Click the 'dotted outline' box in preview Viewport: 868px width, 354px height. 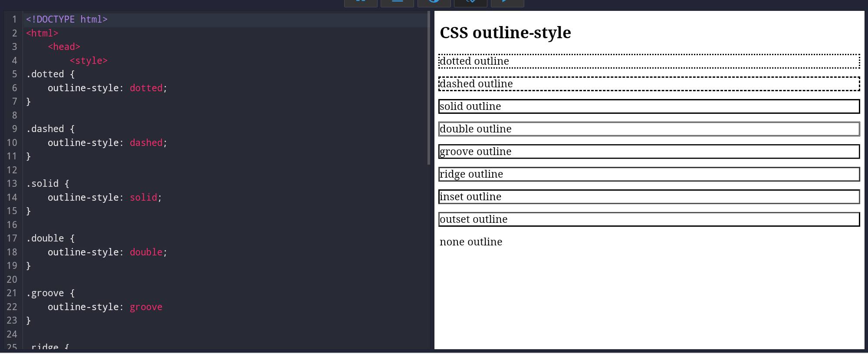click(649, 61)
